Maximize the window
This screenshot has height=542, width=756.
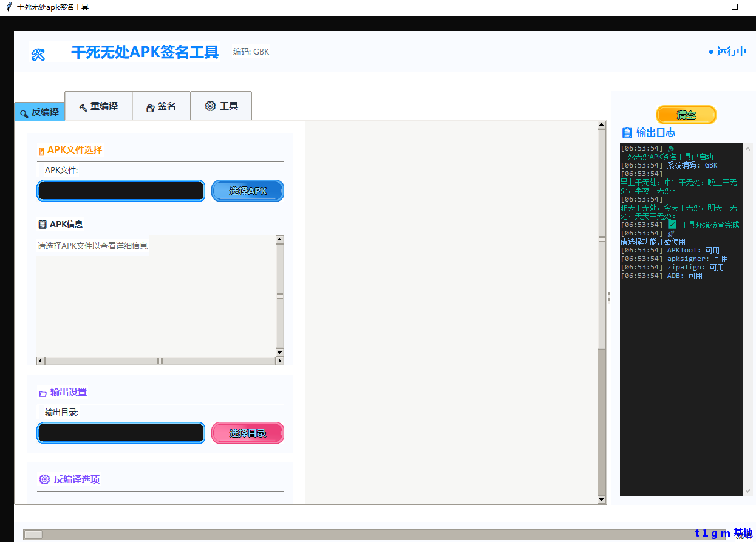coord(735,7)
